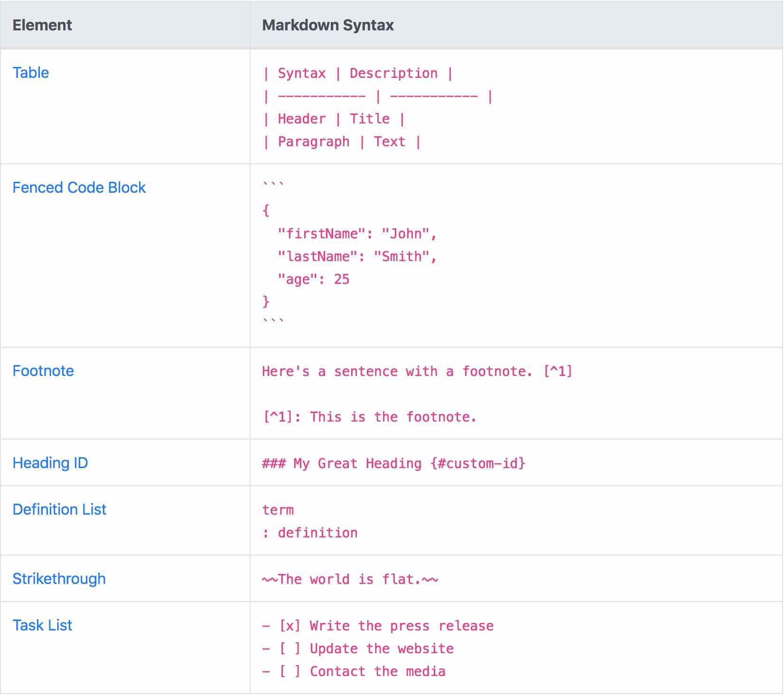Click the opening curly brace line
Image resolution: width=784 pixels, height=696 pixels.
coord(266,211)
